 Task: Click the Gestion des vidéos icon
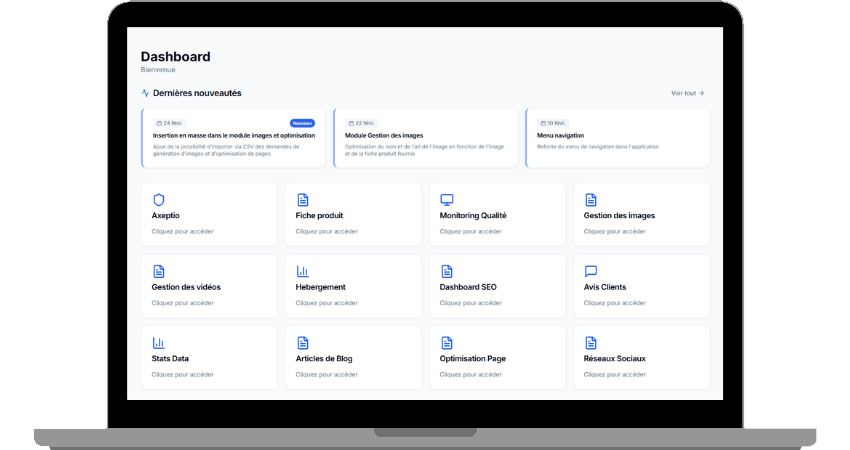(x=158, y=271)
